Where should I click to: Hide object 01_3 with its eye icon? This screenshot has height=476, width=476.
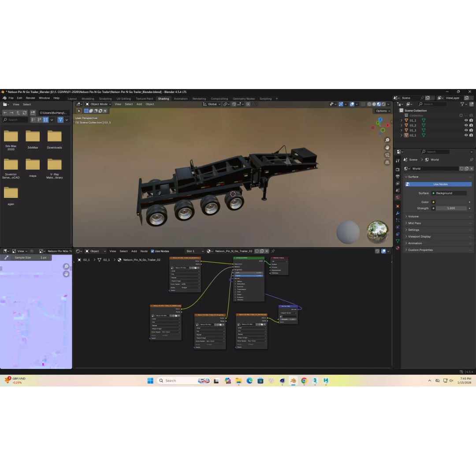coord(466,130)
